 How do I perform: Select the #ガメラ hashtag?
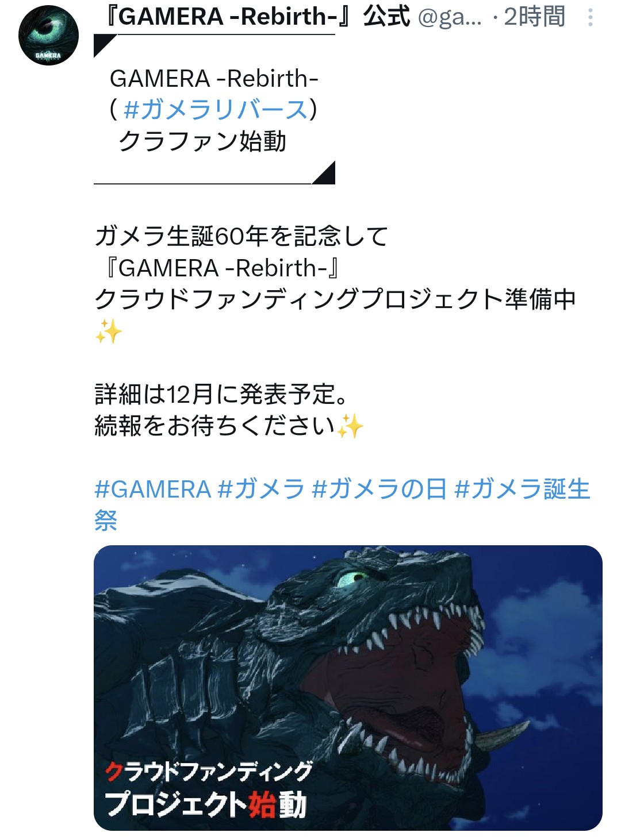[262, 489]
